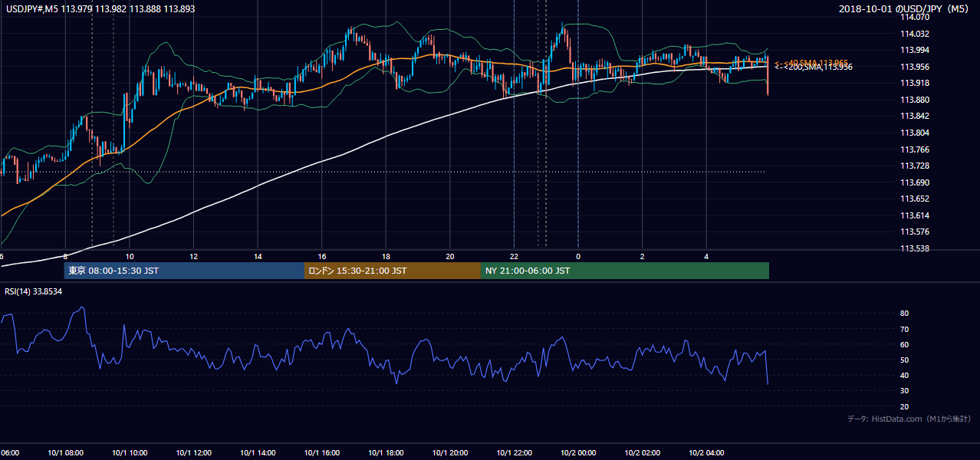Click price axis label 114.032
The image size is (980, 460).
click(915, 34)
